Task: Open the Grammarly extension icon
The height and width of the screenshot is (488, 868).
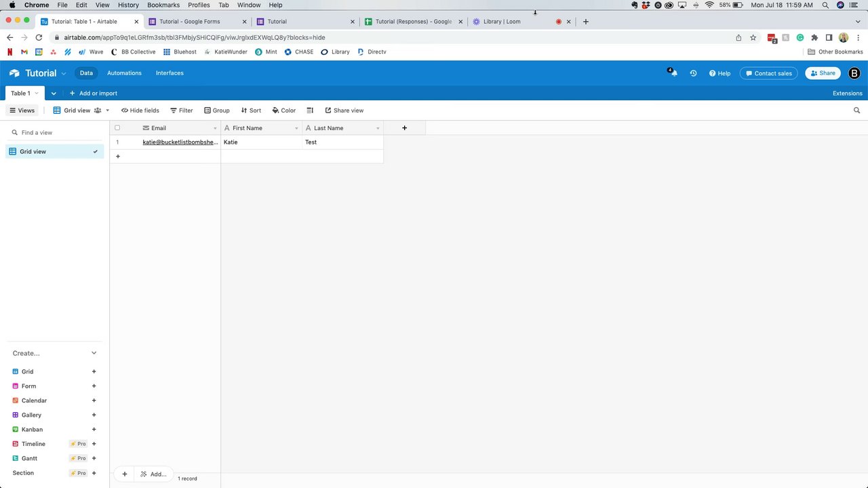Action: [x=800, y=38]
